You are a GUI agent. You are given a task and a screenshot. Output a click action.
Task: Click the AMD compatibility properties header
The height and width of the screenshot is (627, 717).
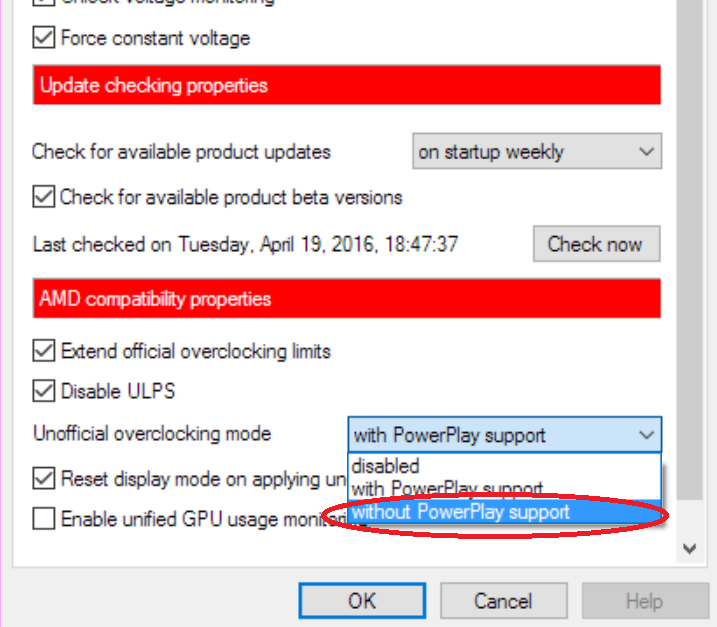(x=347, y=299)
